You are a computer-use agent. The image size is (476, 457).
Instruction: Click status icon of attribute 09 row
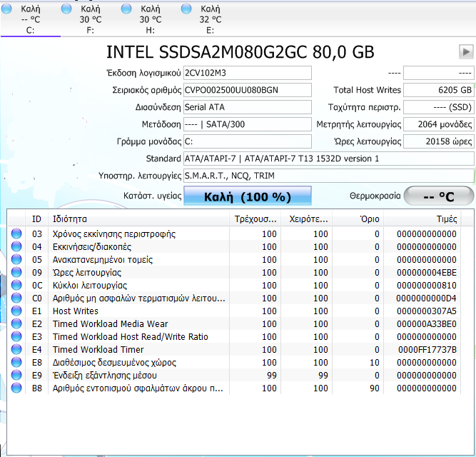coord(16,272)
